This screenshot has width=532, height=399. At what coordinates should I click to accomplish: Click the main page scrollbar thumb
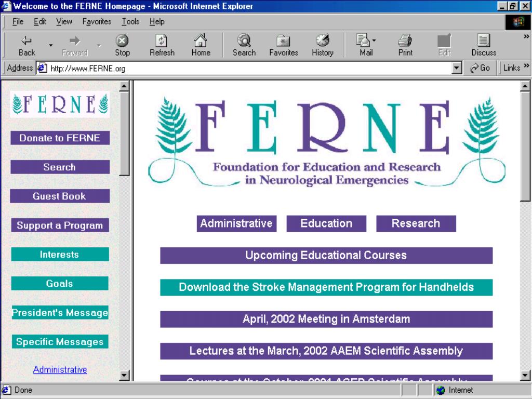coord(525,146)
